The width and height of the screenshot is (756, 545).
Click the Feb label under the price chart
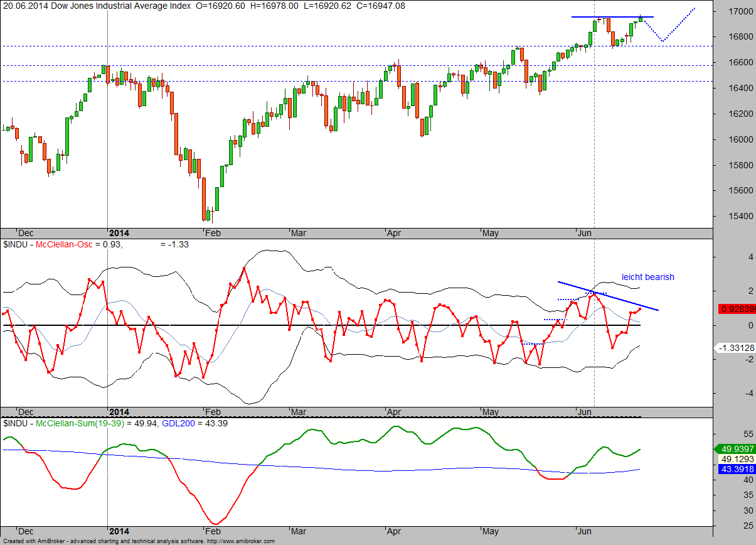(214, 234)
